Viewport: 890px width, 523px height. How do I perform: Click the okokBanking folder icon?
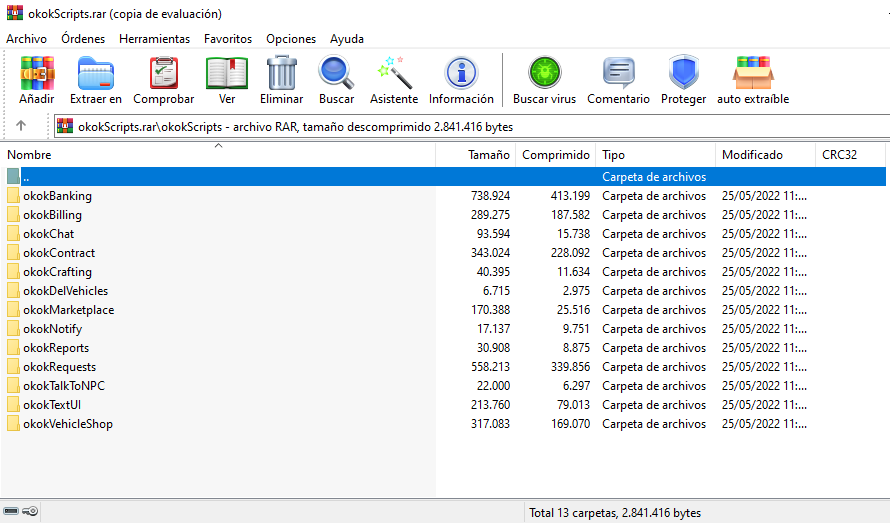click(13, 196)
